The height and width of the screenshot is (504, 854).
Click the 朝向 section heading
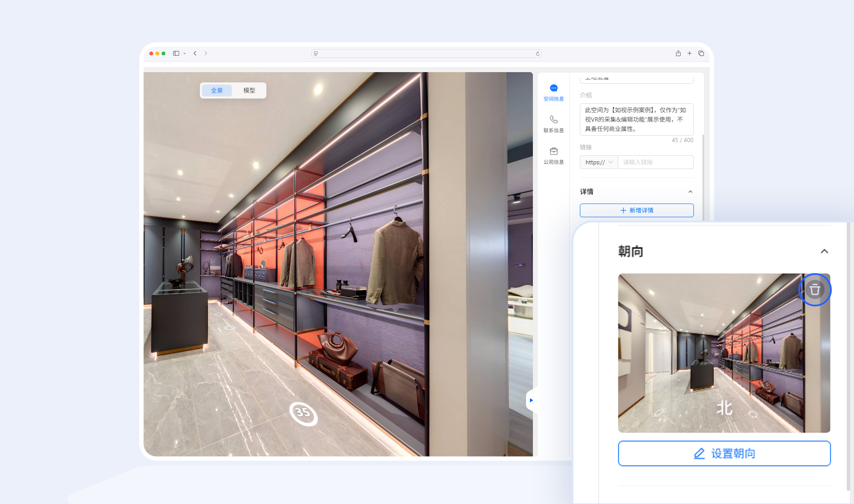[631, 251]
